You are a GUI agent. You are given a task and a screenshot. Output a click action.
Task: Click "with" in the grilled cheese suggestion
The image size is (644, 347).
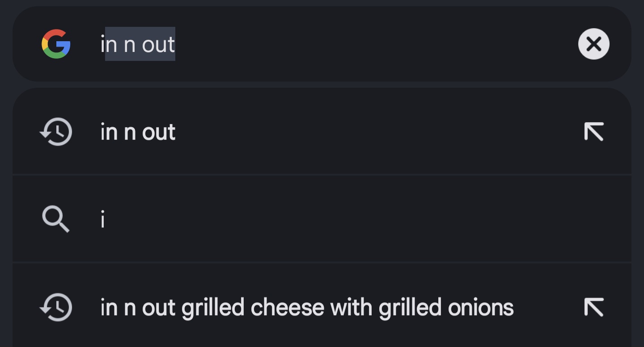pos(352,308)
